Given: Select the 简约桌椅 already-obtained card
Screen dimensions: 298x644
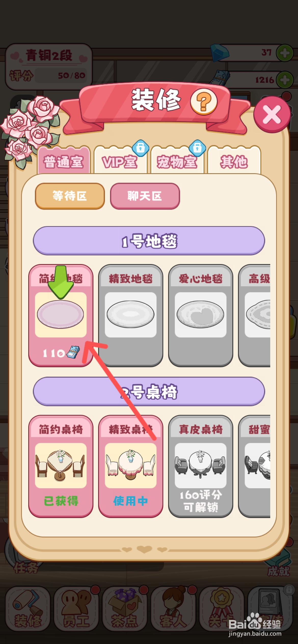Looking at the screenshot, I should (x=61, y=466).
